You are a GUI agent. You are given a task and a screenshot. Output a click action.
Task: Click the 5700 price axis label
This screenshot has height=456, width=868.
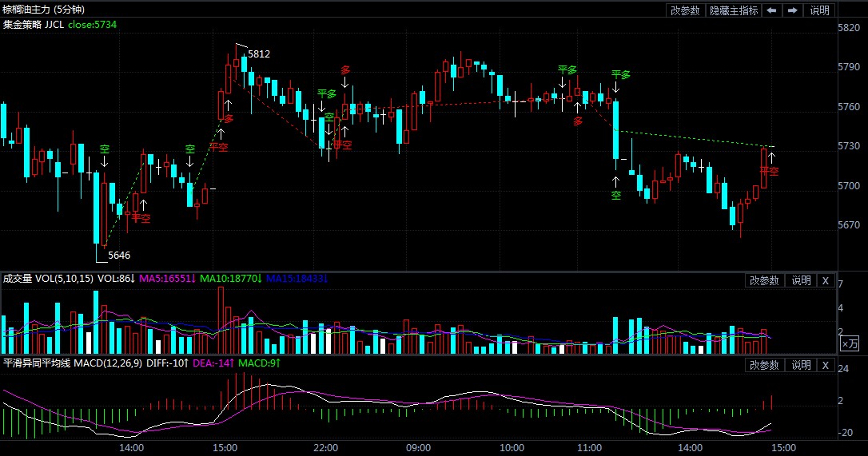[849, 185]
